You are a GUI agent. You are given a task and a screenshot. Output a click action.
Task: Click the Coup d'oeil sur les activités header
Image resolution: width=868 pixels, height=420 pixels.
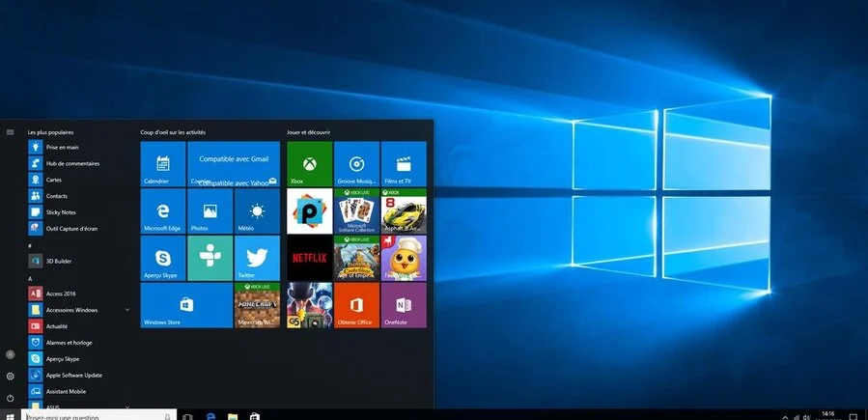[x=173, y=132]
